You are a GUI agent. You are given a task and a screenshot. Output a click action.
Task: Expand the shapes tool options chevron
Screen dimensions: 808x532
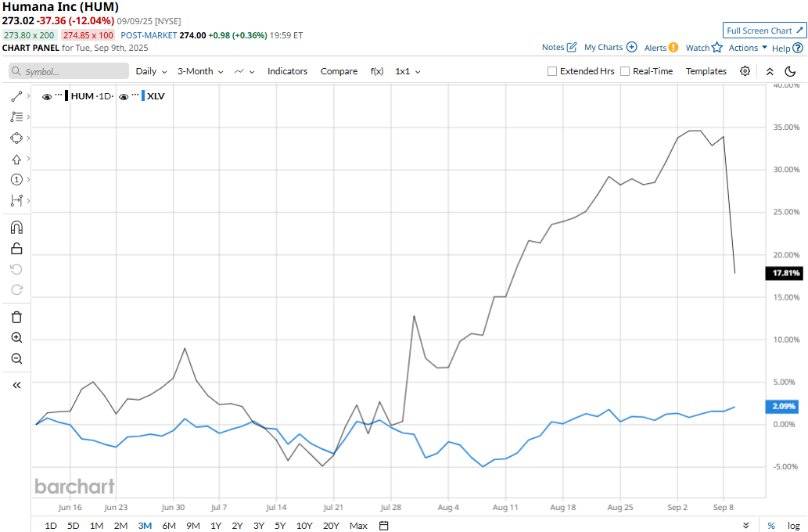click(28, 138)
